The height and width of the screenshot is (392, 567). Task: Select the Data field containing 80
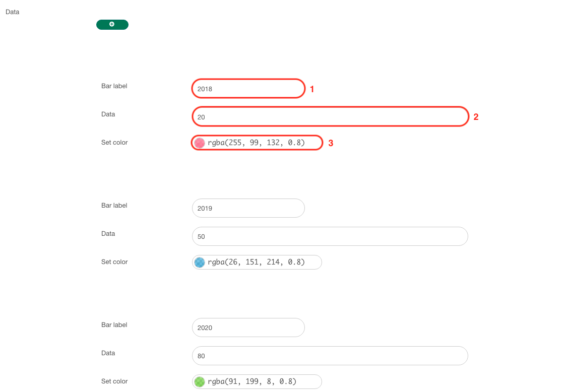(330, 355)
